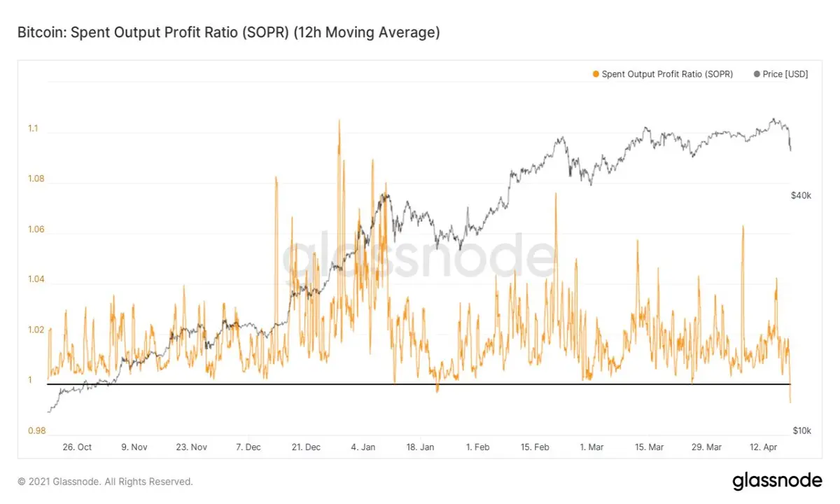Click the $10k price axis label
This screenshot has width=840, height=504.
coord(801,430)
